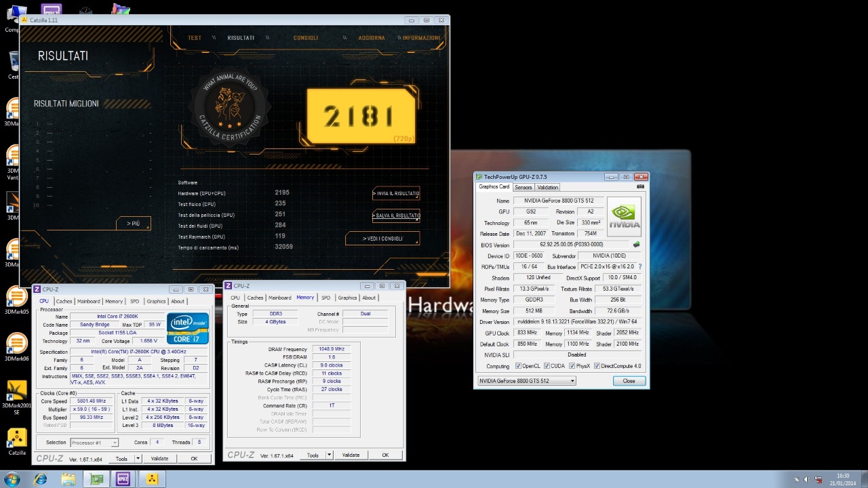Click the Catzilla certification badge
The height and width of the screenshot is (488, 868).
tap(231, 105)
